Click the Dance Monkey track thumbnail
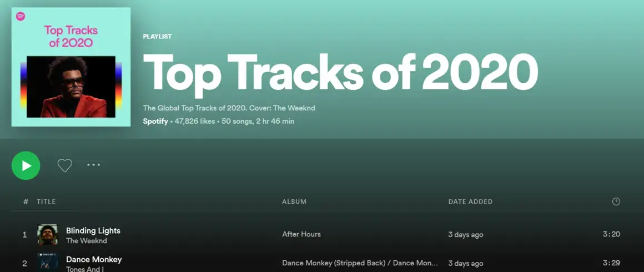The height and width of the screenshot is (272, 644). (x=47, y=263)
